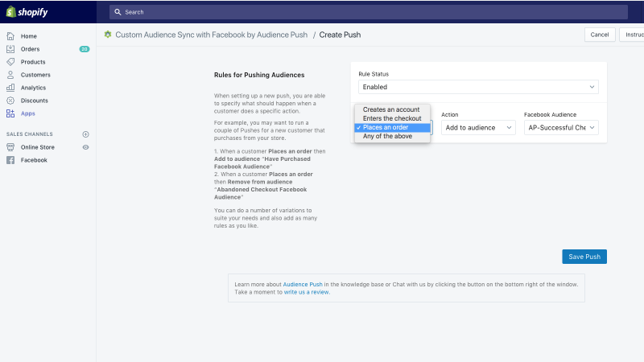Click the Shopify logo

pyautogui.click(x=27, y=12)
